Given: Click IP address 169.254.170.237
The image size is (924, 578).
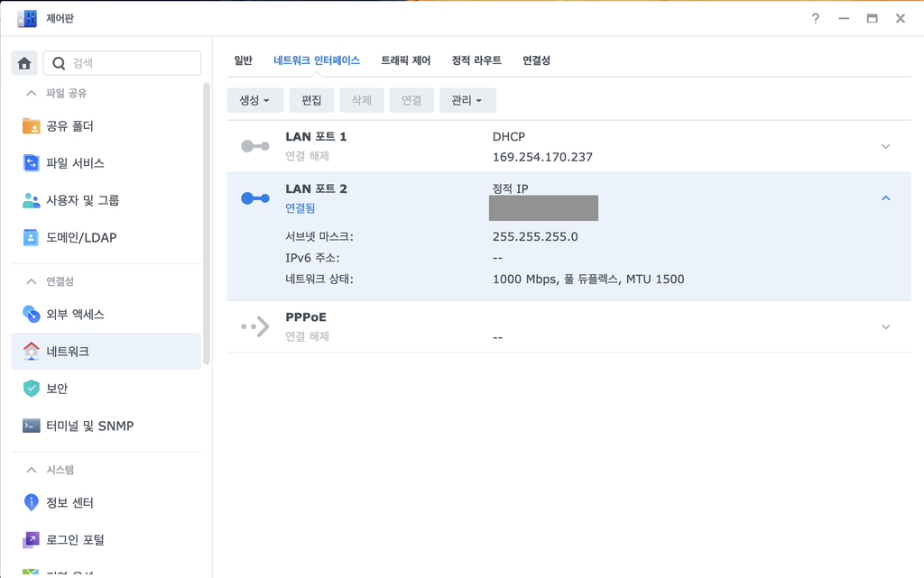Looking at the screenshot, I should pos(542,157).
